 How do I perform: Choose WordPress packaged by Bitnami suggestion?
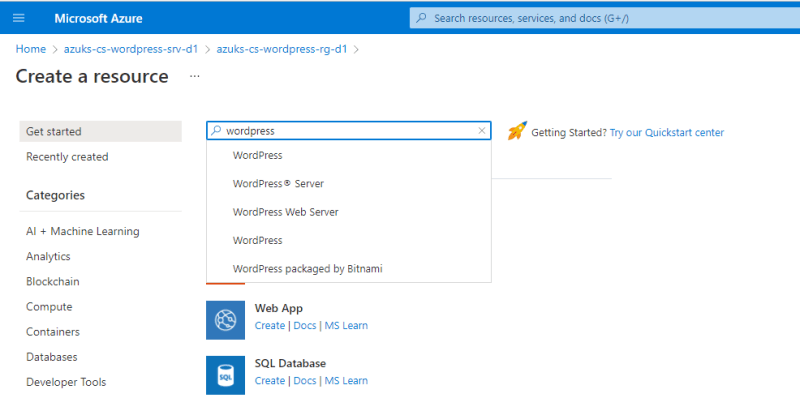coord(348,268)
